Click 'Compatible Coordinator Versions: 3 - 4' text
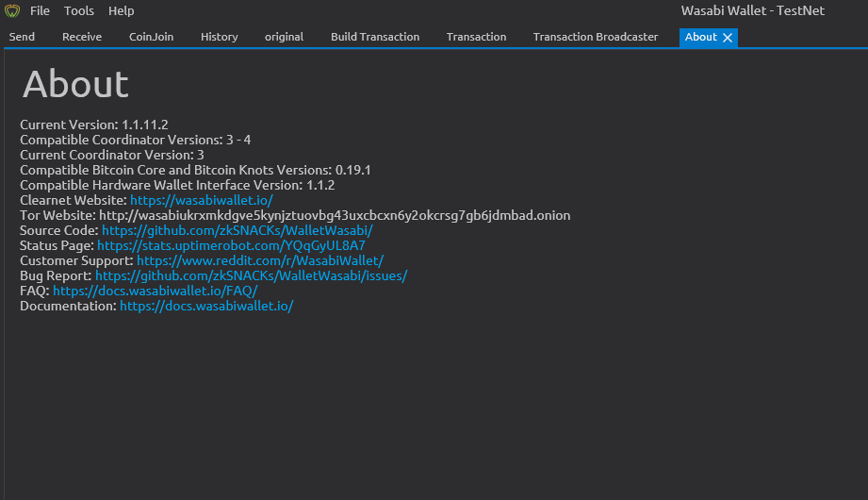Viewport: 868px width, 500px height. [136, 140]
